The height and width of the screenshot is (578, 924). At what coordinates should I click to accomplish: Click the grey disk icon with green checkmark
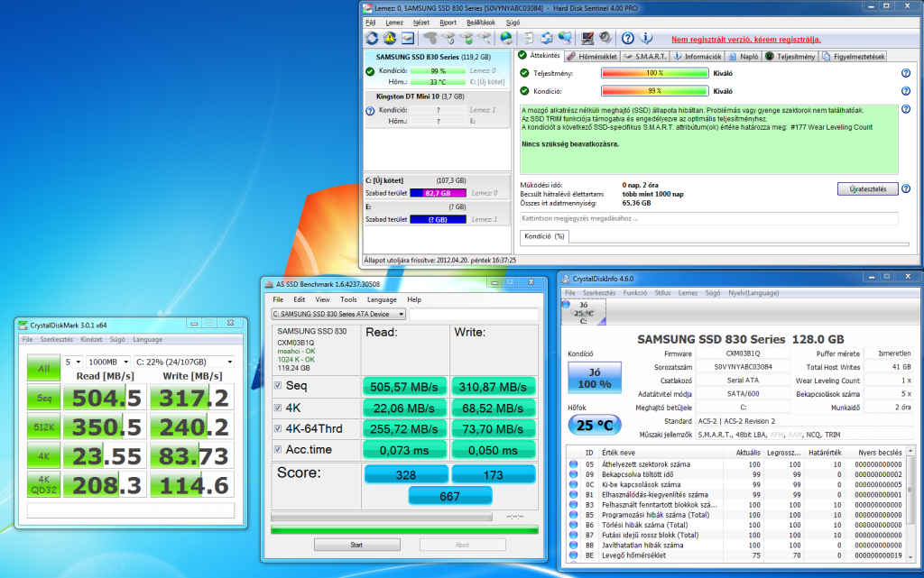[x=467, y=38]
